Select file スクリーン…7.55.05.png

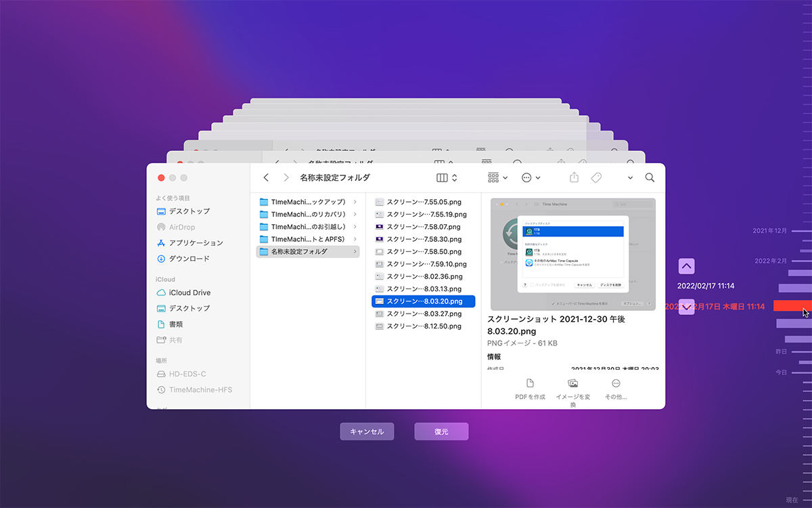tap(424, 202)
